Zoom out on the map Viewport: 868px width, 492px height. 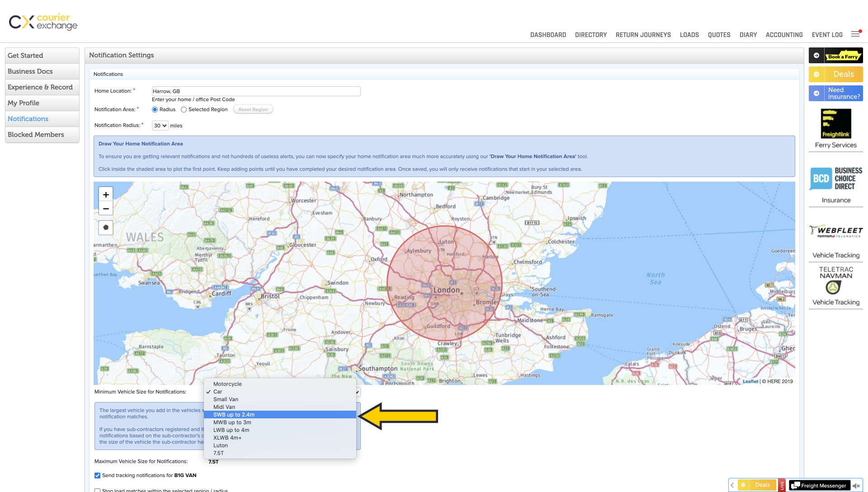106,209
